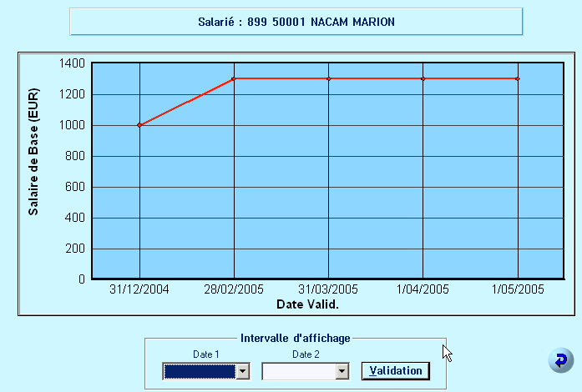This screenshot has height=392, width=582.
Task: Expand the Date 2 dropdown arrow
Action: [x=341, y=371]
